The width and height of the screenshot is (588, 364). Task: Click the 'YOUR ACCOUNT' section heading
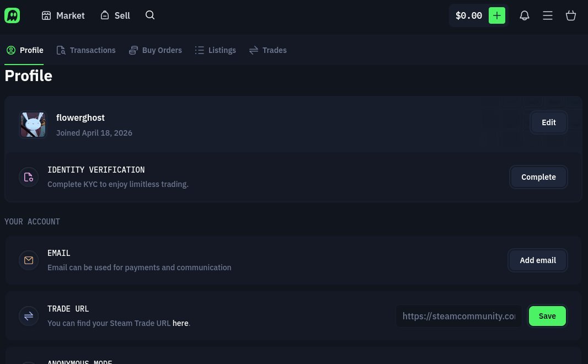pyautogui.click(x=32, y=222)
